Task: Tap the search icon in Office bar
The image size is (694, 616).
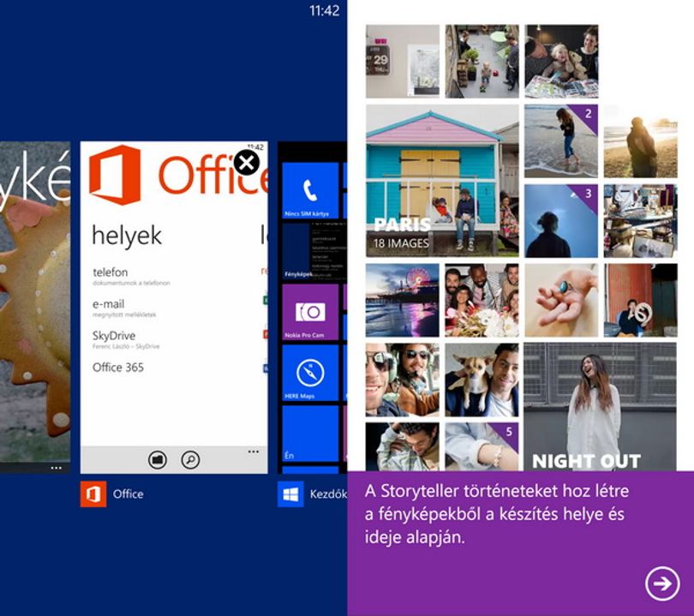Action: pos(190,460)
